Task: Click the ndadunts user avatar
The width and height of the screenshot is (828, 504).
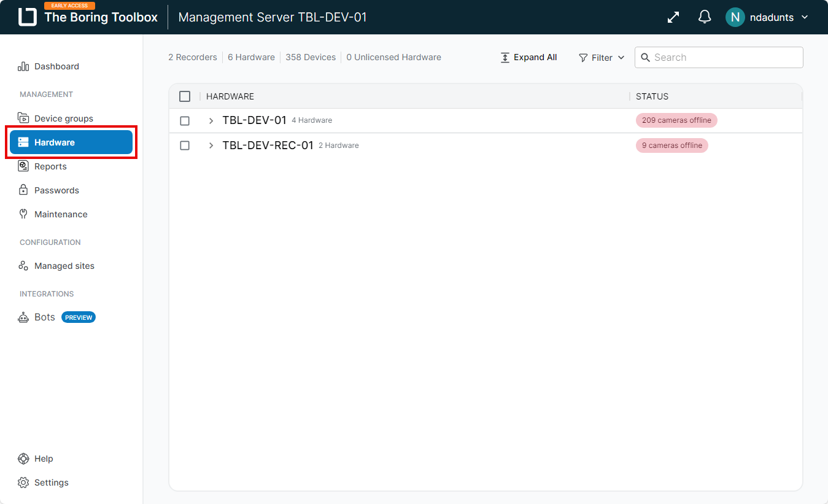Action: coord(735,17)
